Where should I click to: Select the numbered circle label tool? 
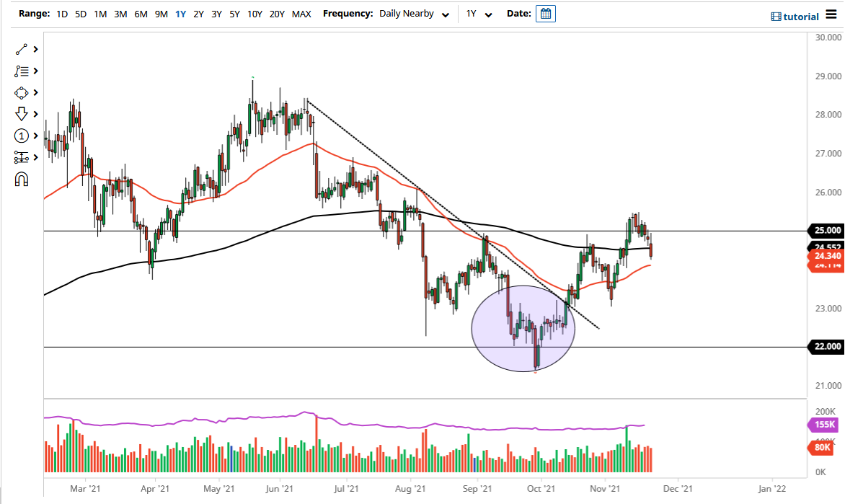tap(21, 136)
